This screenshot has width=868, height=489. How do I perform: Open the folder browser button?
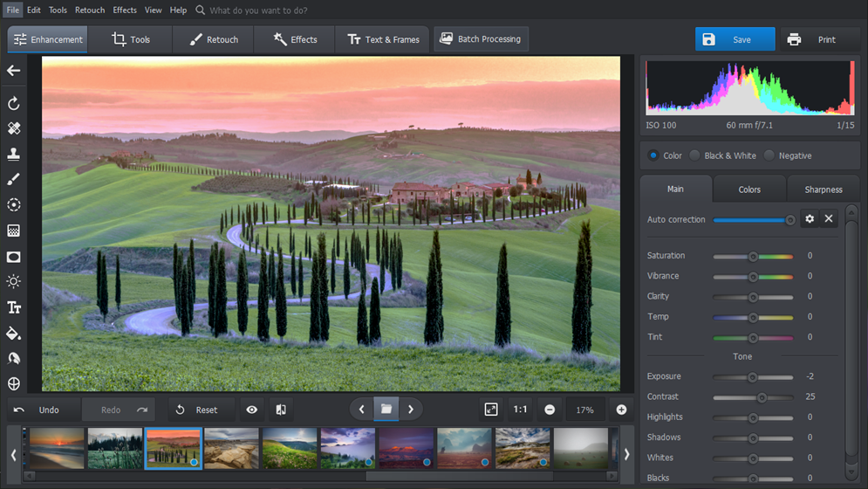pos(386,410)
